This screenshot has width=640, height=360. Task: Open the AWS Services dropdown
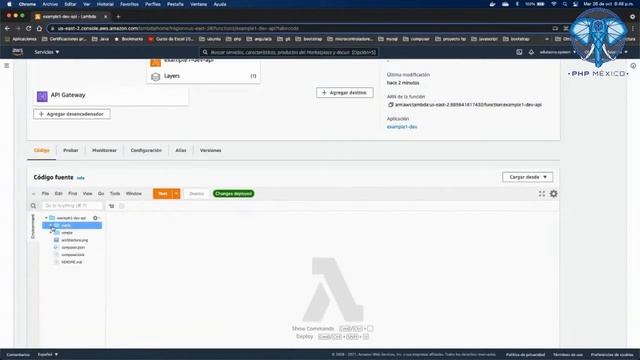47,52
